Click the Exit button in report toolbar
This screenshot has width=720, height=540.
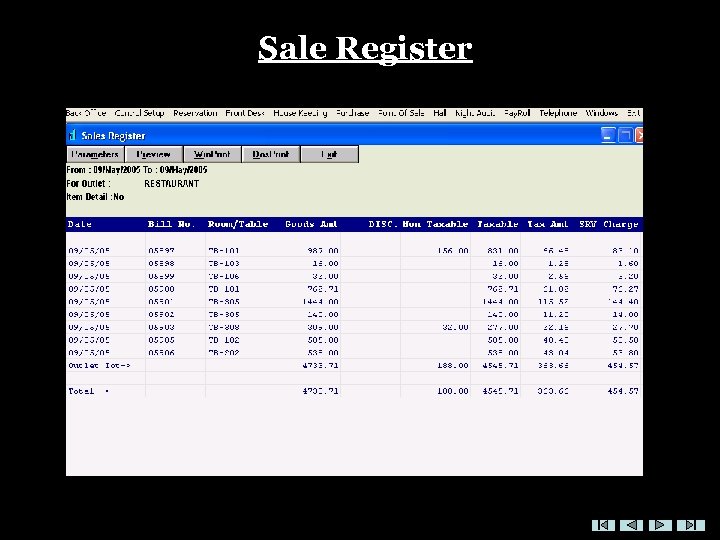329,154
